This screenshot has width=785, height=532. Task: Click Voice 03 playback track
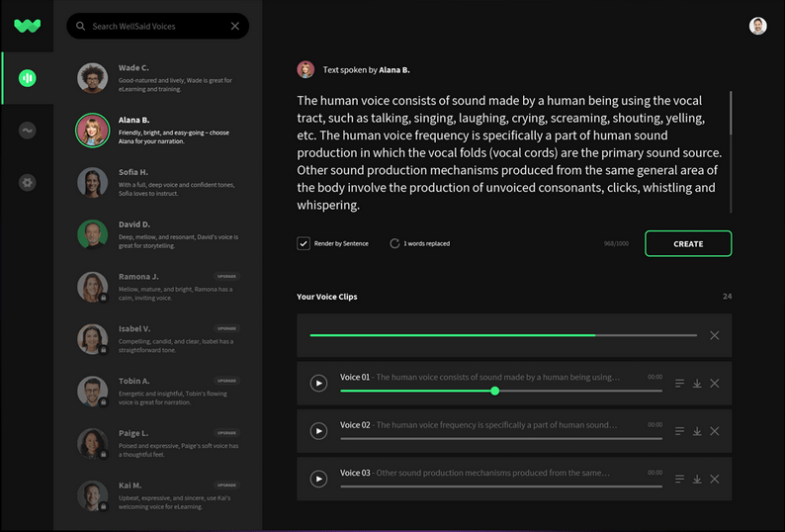point(501,487)
